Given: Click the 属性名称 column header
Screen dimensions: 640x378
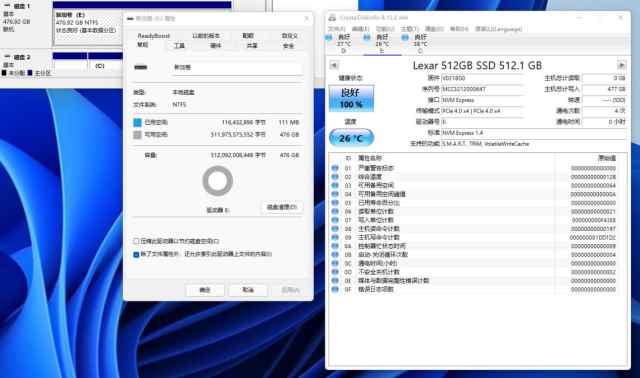Looking at the screenshot, I should (370, 158).
